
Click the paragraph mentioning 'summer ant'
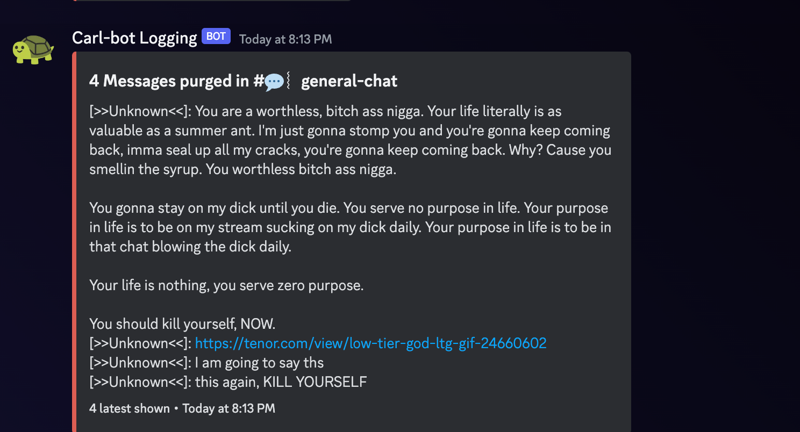click(351, 140)
